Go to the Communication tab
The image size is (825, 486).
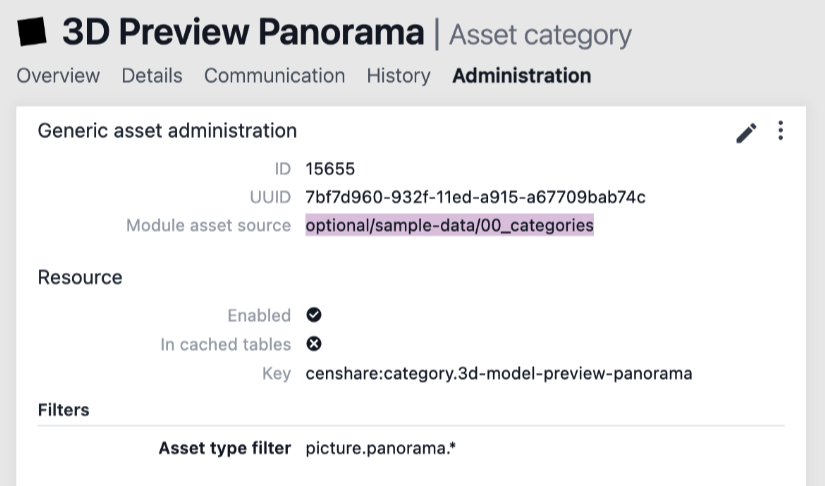point(274,76)
